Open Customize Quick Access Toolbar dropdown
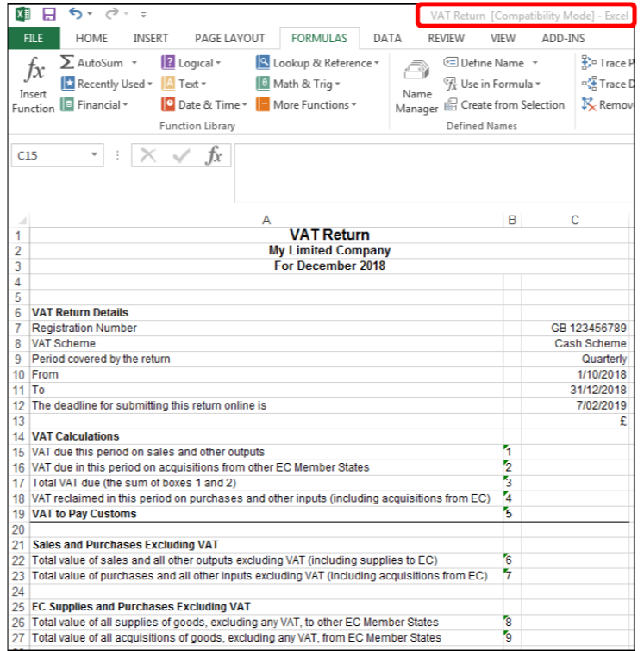The width and height of the screenshot is (644, 651). (143, 15)
